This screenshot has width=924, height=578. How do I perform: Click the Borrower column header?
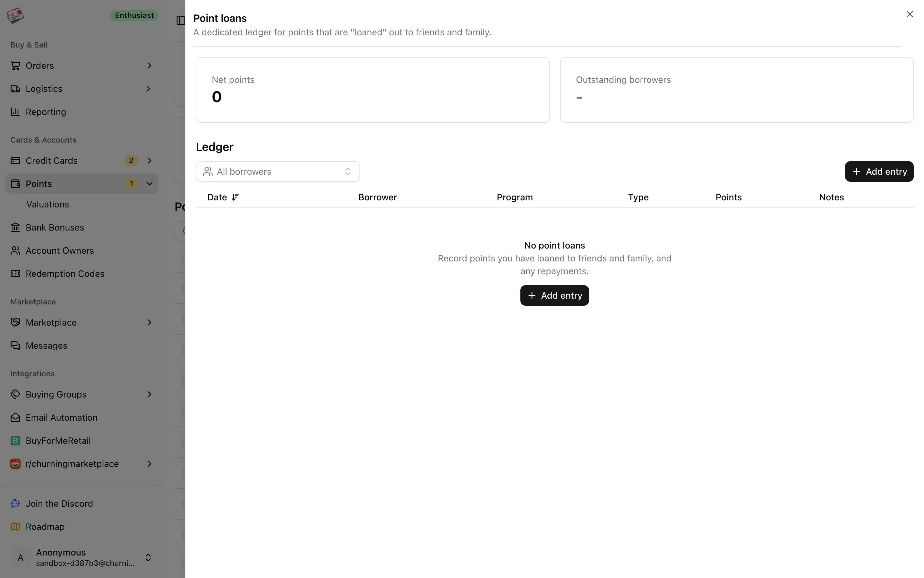point(377,197)
